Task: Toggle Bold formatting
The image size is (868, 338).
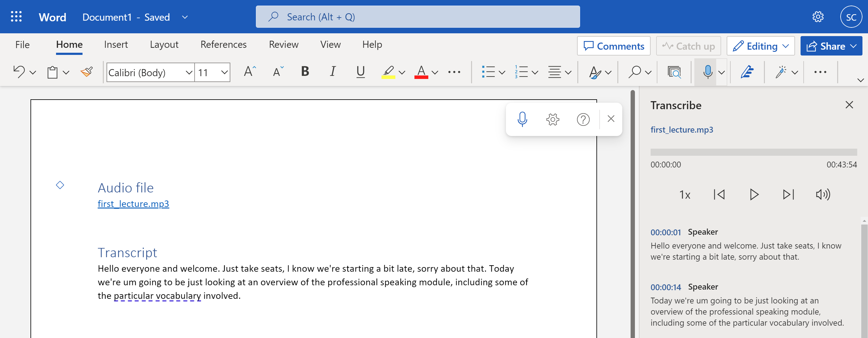Action: click(305, 72)
